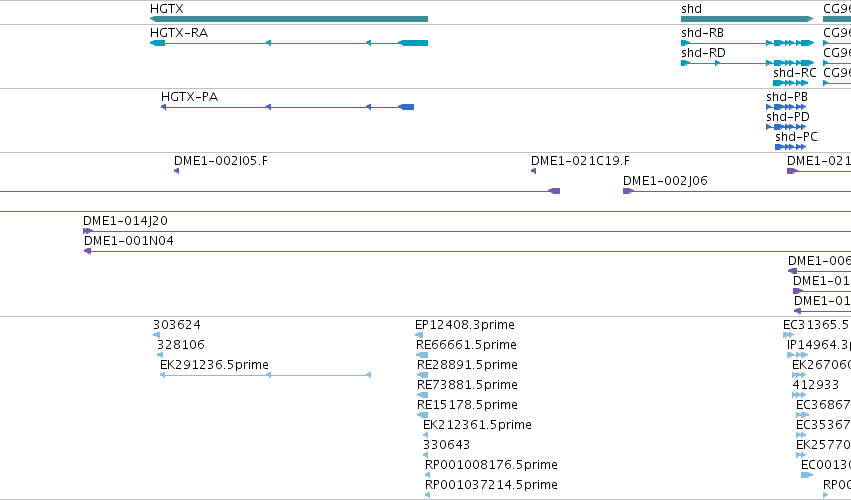Click the RE66661.5prime EST label
The height and width of the screenshot is (500, 851).
click(x=466, y=345)
